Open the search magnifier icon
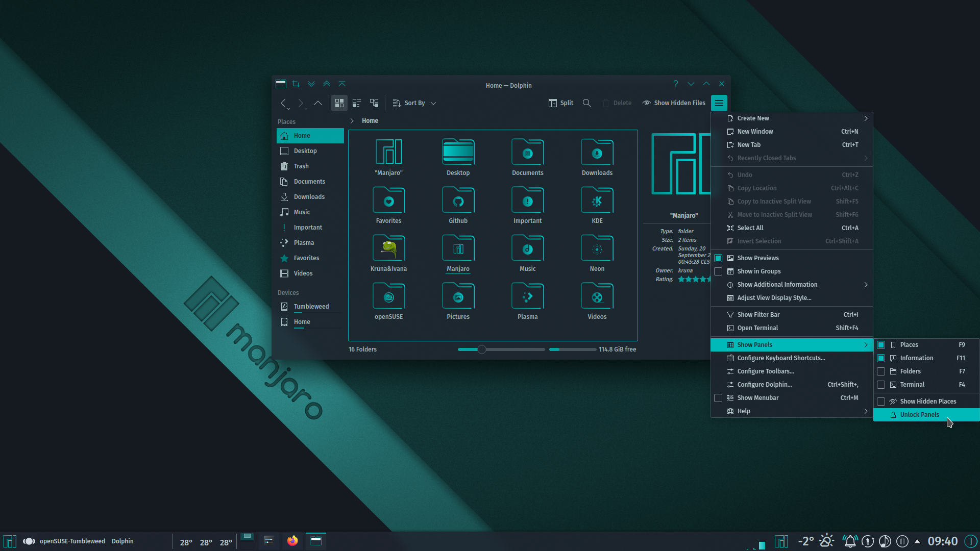980x551 pixels. [587, 103]
